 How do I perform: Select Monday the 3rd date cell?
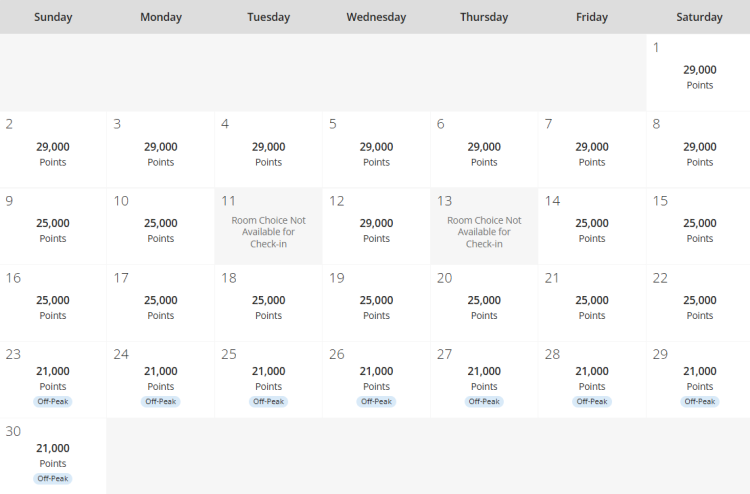pyautogui.click(x=160, y=149)
